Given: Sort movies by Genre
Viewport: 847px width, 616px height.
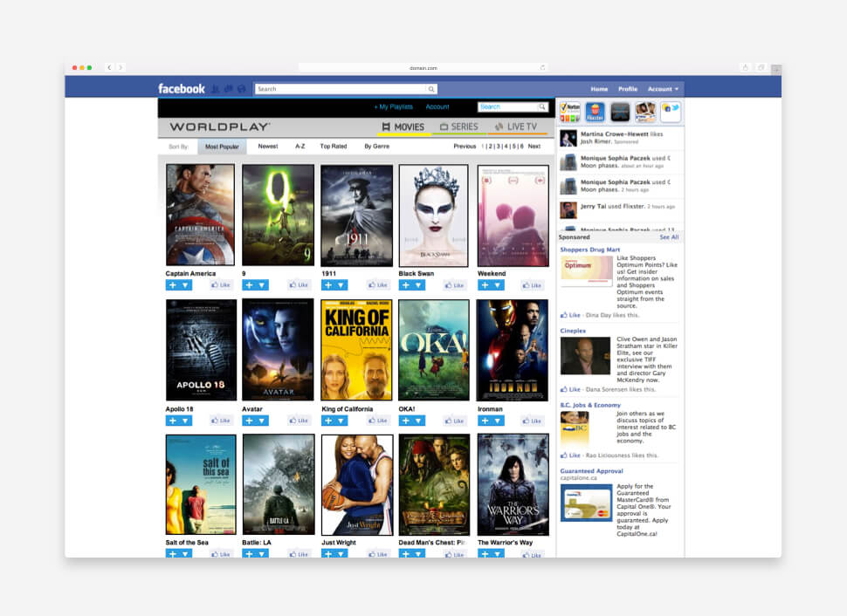Looking at the screenshot, I should [377, 147].
